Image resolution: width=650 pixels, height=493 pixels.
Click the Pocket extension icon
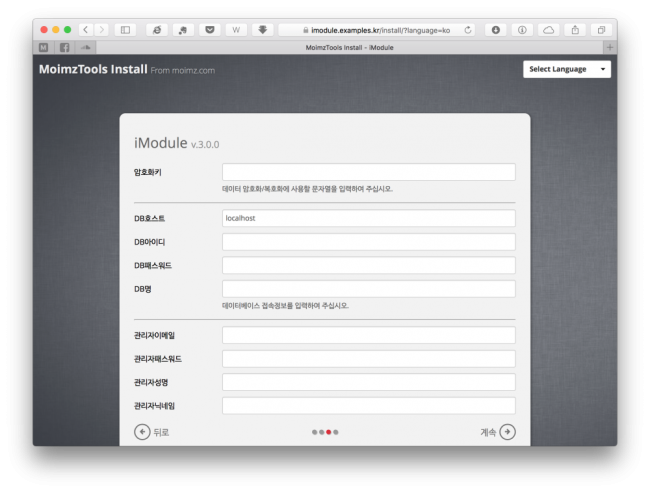[210, 30]
